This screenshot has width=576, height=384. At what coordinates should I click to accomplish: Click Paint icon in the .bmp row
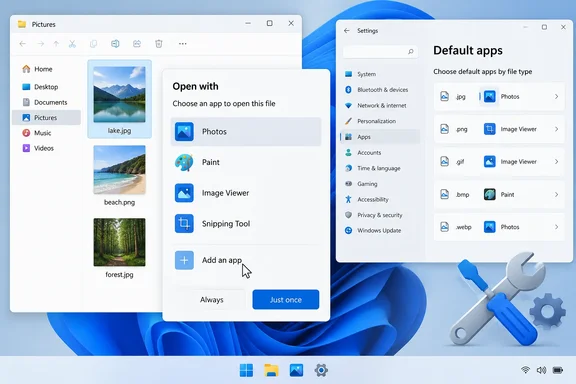click(490, 194)
